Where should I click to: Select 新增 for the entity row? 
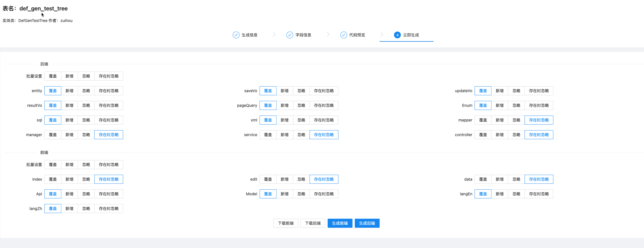[x=69, y=91]
